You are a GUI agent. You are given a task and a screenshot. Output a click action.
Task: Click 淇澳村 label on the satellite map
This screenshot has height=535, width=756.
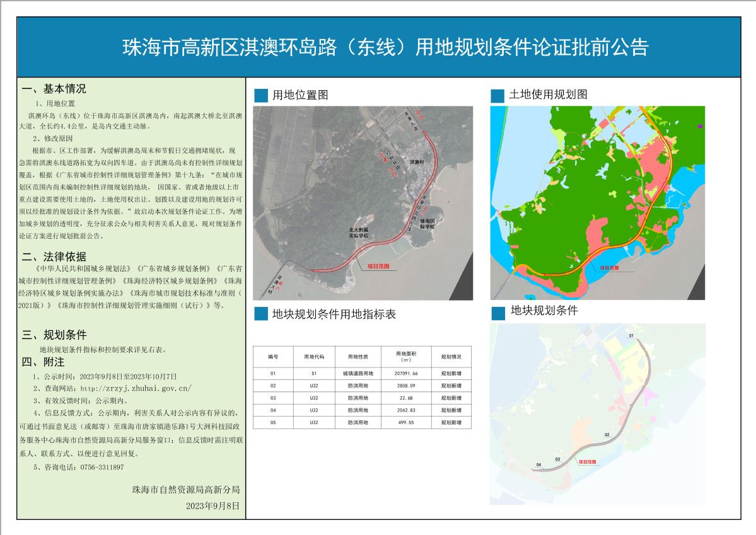[x=417, y=162]
